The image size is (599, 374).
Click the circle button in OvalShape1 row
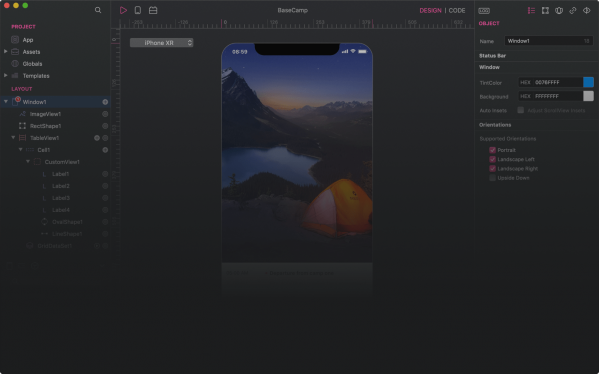pos(105,222)
